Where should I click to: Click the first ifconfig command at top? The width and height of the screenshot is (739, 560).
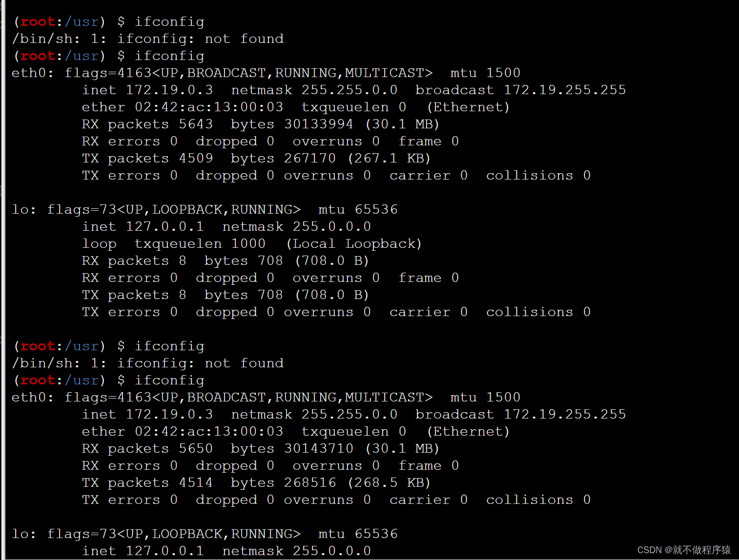point(169,22)
